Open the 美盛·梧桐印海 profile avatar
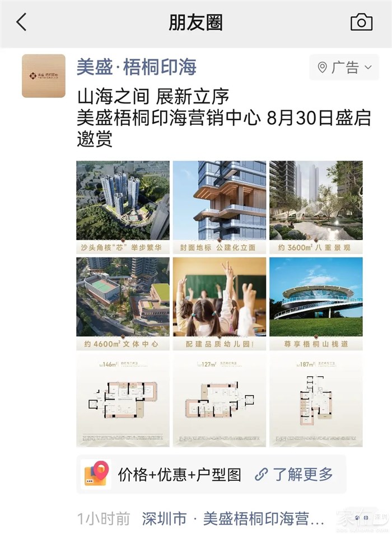The image size is (392, 534). 44,76
